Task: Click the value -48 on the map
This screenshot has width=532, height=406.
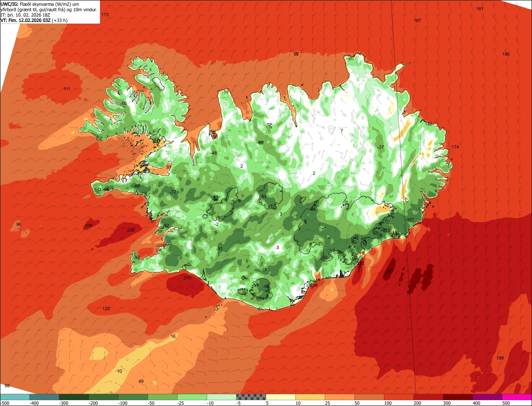Action: pos(214,153)
